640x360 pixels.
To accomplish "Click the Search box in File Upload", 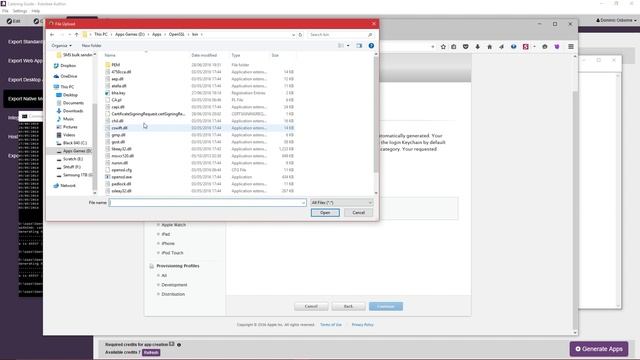I will (x=340, y=35).
